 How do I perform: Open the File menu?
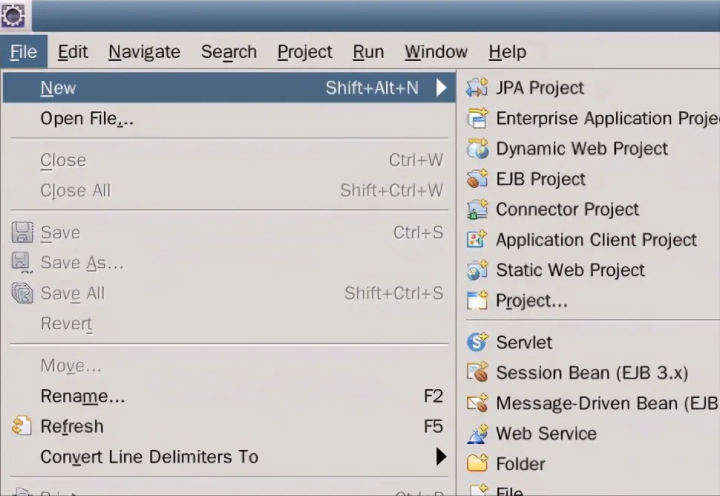tap(23, 52)
